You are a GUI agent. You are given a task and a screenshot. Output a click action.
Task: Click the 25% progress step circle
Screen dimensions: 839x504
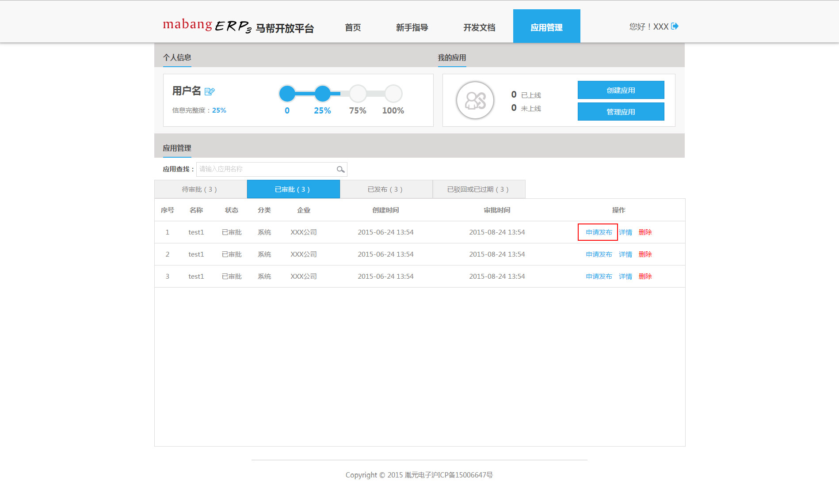click(x=323, y=94)
